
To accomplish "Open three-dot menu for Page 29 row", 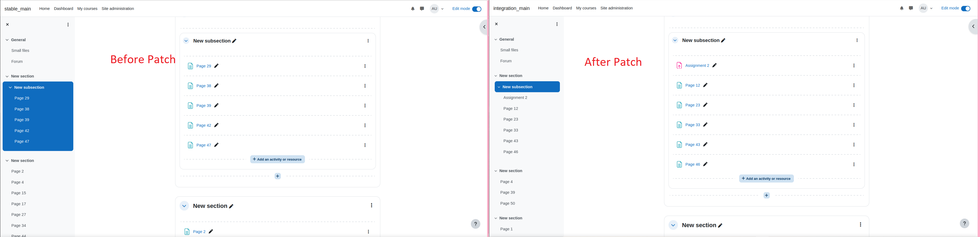I will [365, 66].
